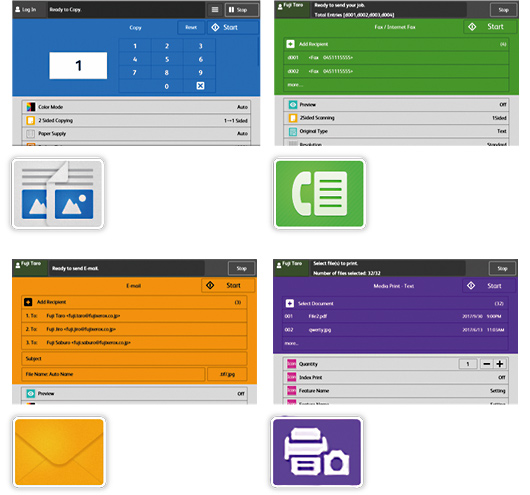Open the E-mail envelope app icon
The height and width of the screenshot is (495, 530).
[59, 452]
